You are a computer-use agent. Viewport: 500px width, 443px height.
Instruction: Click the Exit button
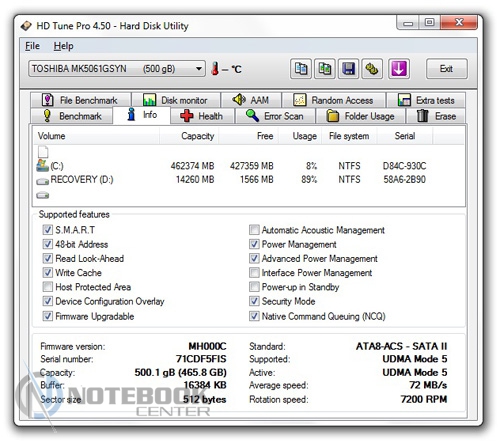point(446,69)
